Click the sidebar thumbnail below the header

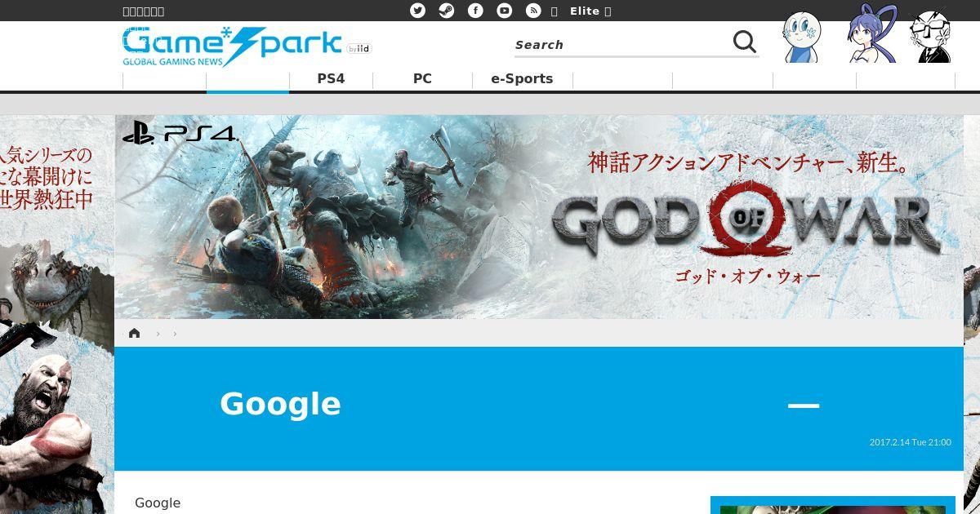pyautogui.click(x=833, y=505)
